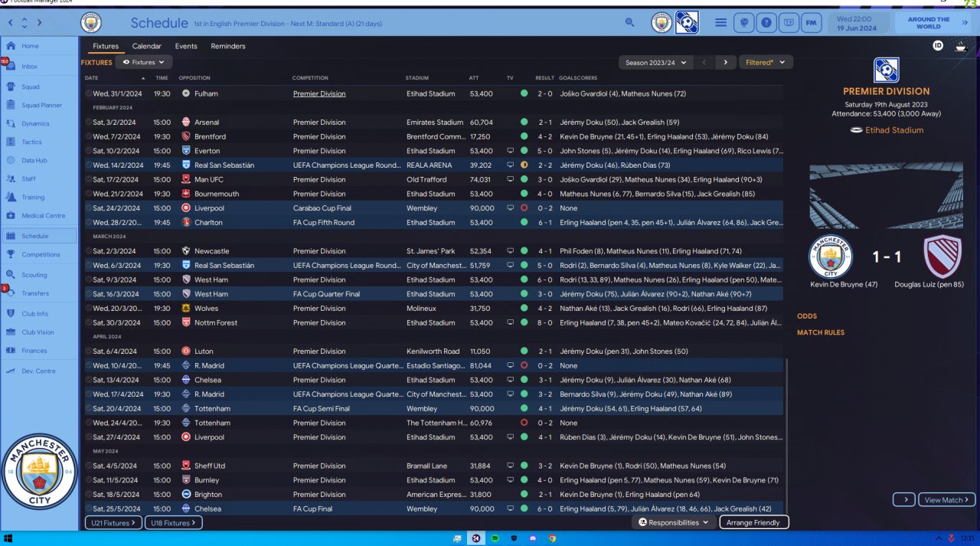Click the Premier League badge in top bar
Screen dimensions: 980x546
[x=687, y=23]
